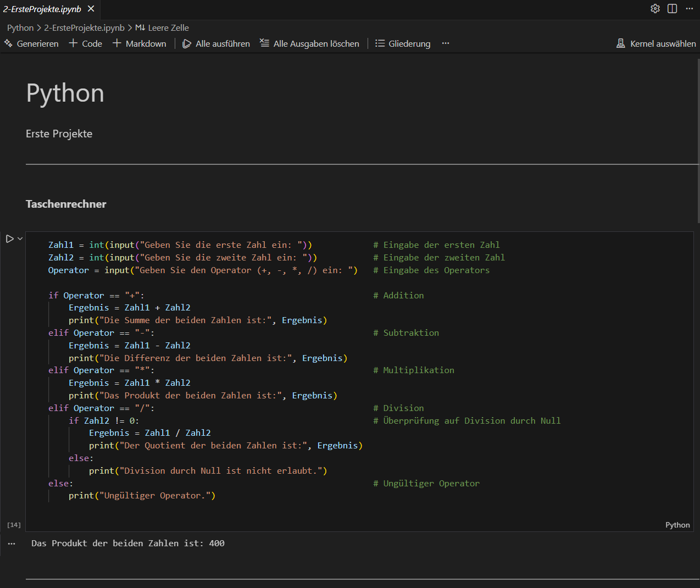The width and height of the screenshot is (700, 588).
Task: Split the editor with layout icon
Action: [x=672, y=8]
